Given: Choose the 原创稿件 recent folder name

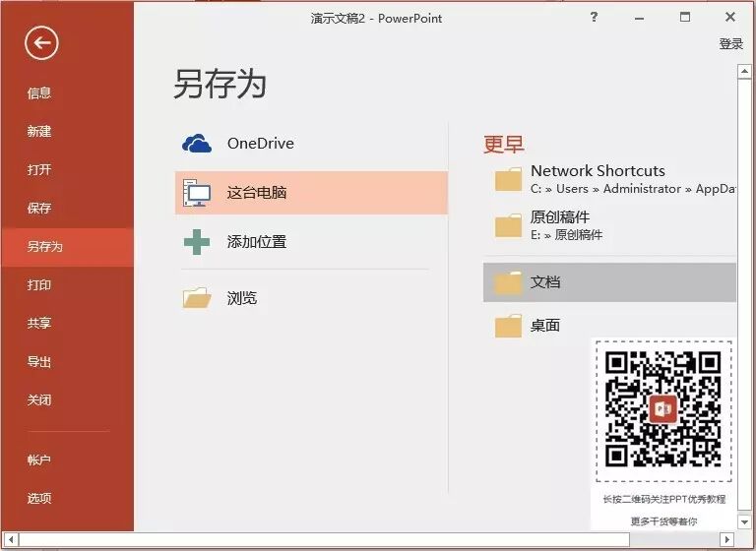Looking at the screenshot, I should point(560,216).
